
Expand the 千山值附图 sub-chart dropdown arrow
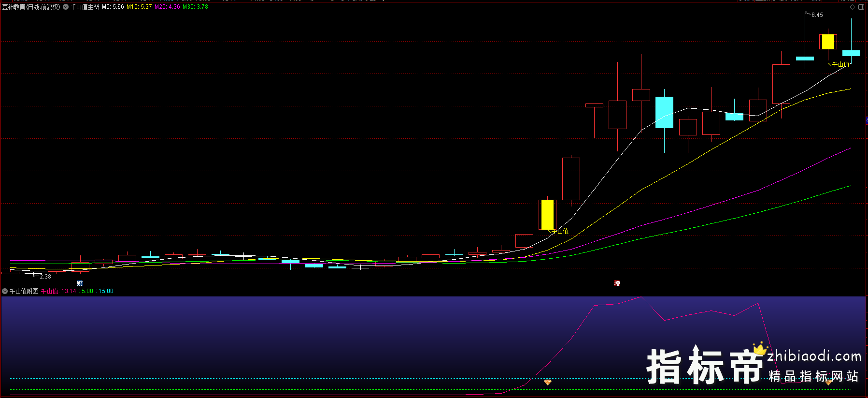pyautogui.click(x=5, y=291)
